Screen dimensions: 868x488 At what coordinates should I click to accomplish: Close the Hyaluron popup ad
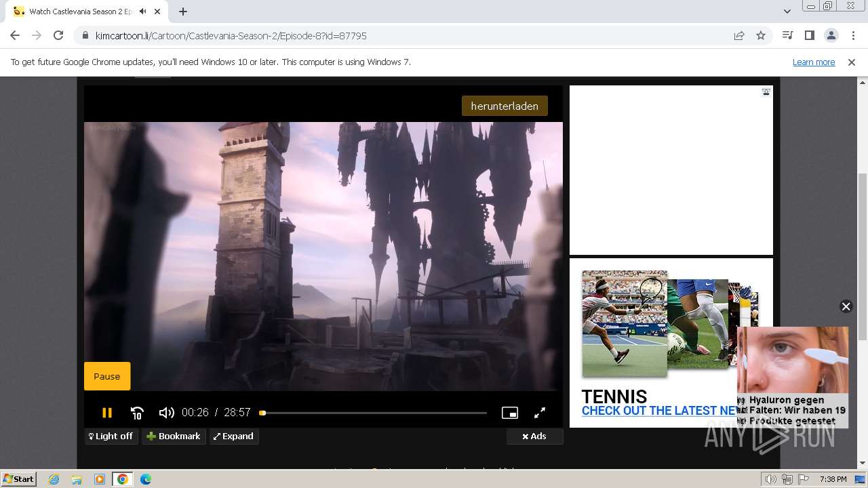(846, 306)
